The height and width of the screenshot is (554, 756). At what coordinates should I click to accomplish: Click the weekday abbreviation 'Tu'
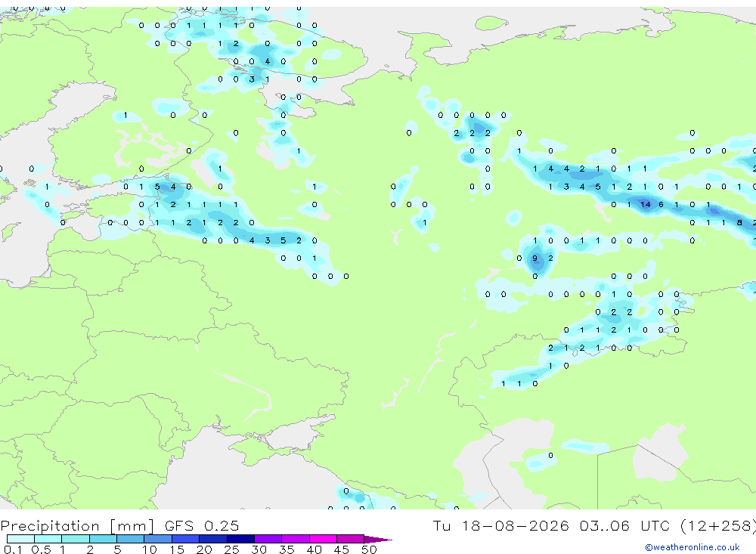(442, 525)
